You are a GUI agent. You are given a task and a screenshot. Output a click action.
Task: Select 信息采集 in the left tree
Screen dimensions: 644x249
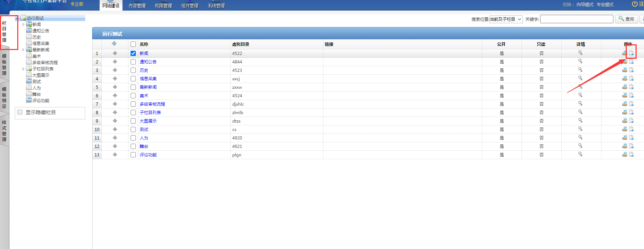(x=40, y=44)
